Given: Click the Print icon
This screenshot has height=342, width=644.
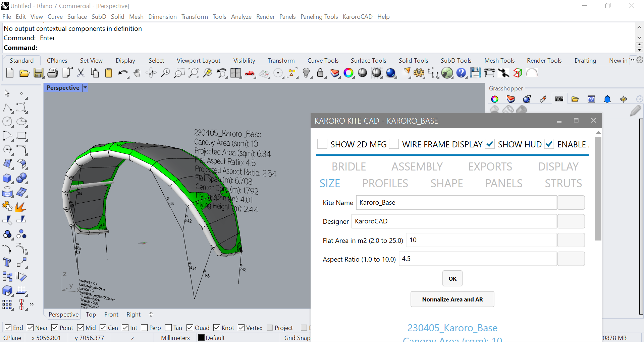Looking at the screenshot, I should click(x=52, y=73).
